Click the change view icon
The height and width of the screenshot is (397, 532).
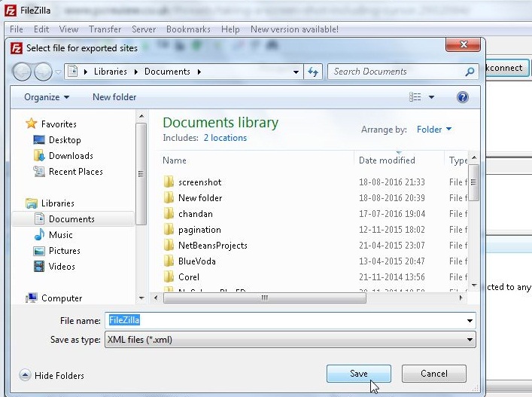[415, 97]
